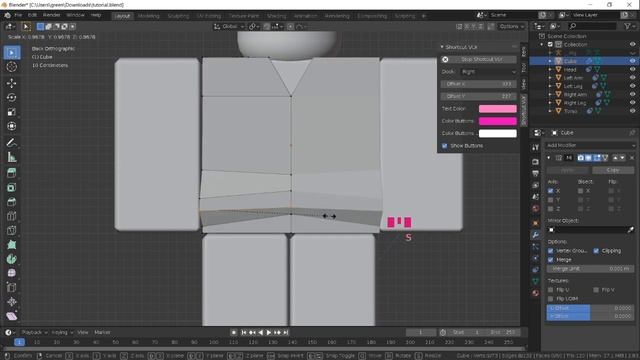
Task: Enable the Flip U texture checkbox
Action: (550, 290)
